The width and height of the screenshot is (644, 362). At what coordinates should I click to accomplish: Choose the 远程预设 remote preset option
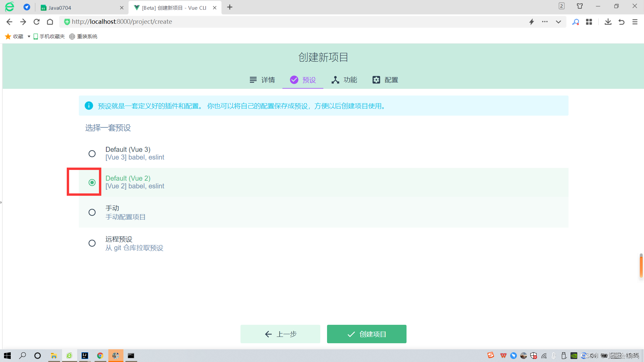[x=92, y=243]
